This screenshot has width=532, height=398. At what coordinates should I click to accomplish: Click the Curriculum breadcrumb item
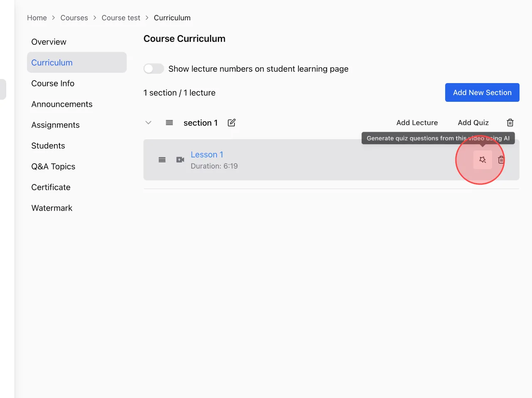click(172, 18)
